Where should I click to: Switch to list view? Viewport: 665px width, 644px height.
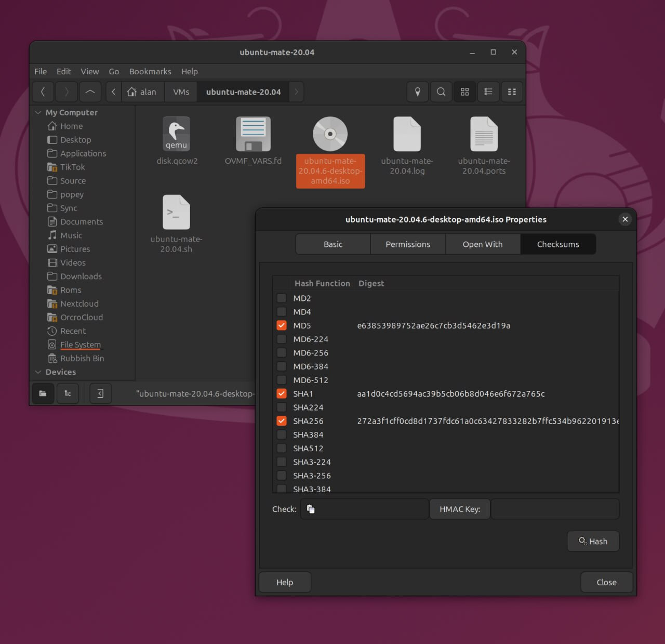488,92
